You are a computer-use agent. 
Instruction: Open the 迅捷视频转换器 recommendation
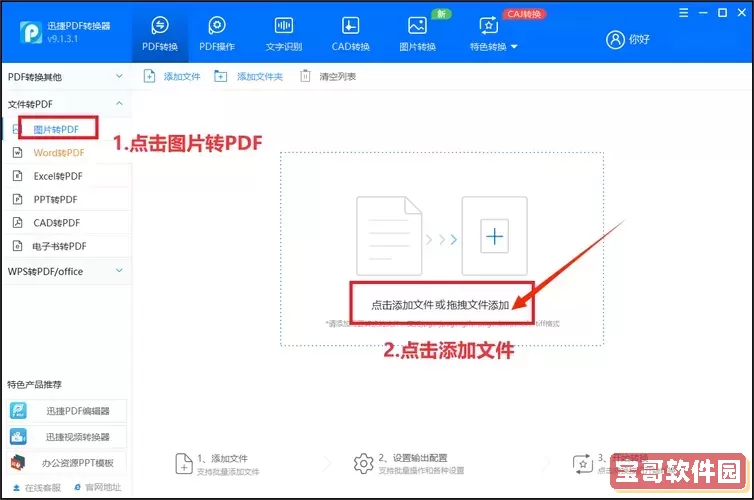pyautogui.click(x=67, y=437)
